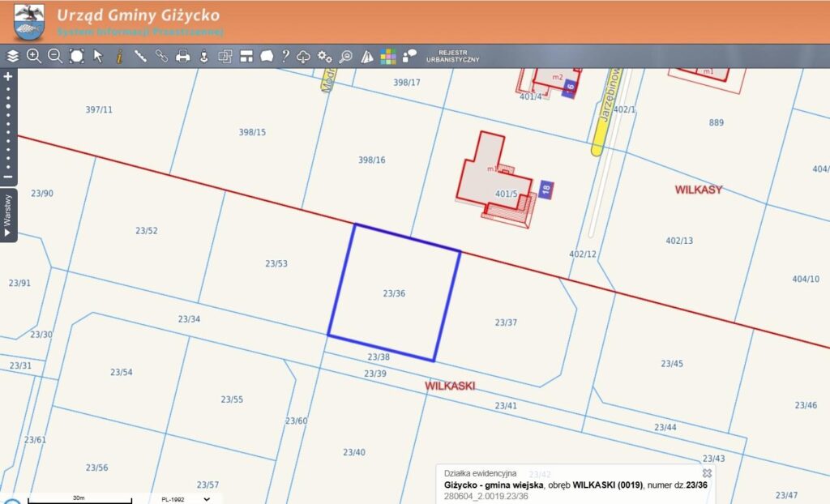Click the plus on the zoom slider
830x504 pixels.
click(x=8, y=77)
